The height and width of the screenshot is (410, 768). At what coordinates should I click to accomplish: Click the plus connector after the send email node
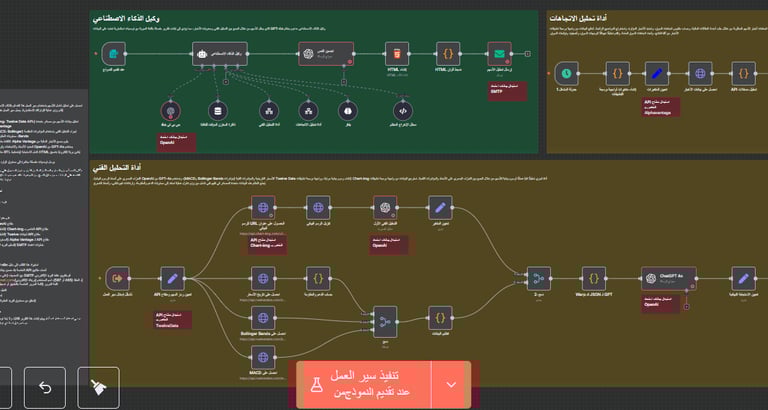click(x=528, y=54)
